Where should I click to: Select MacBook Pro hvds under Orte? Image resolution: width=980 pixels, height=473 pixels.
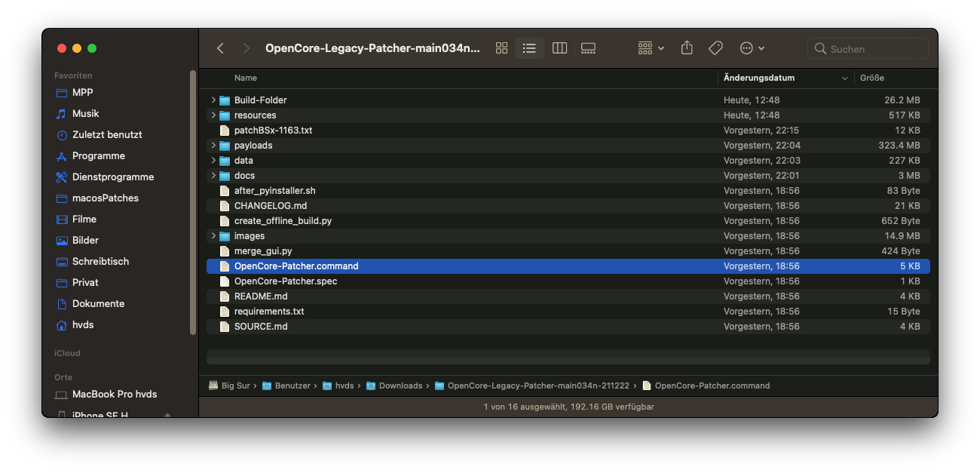tap(115, 395)
